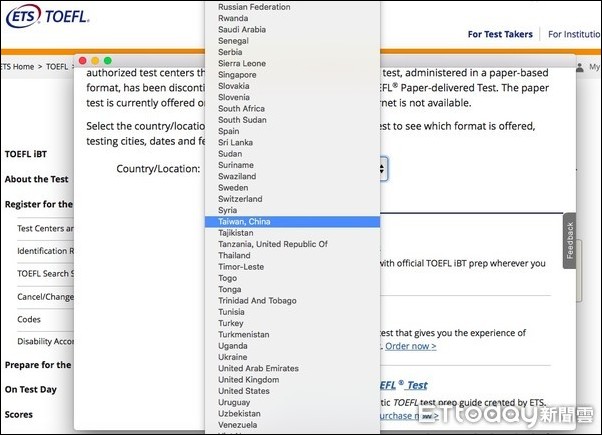Select Turkey from the country list
This screenshot has width=602, height=435.
click(x=231, y=323)
